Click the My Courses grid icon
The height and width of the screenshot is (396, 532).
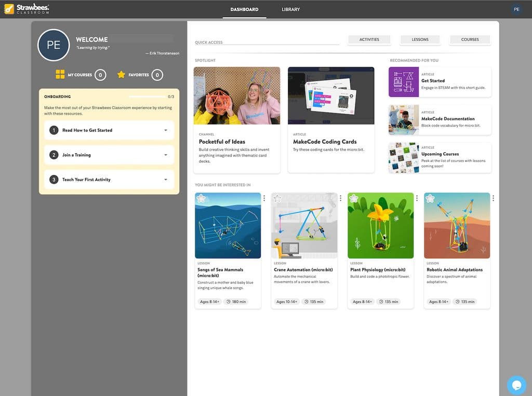tap(60, 75)
